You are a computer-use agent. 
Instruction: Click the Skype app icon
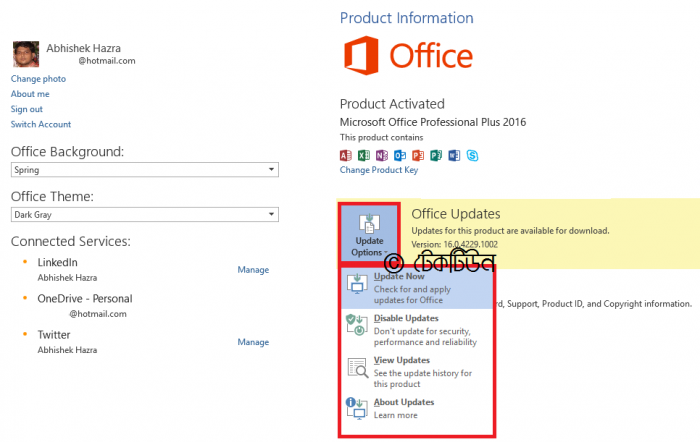click(471, 155)
